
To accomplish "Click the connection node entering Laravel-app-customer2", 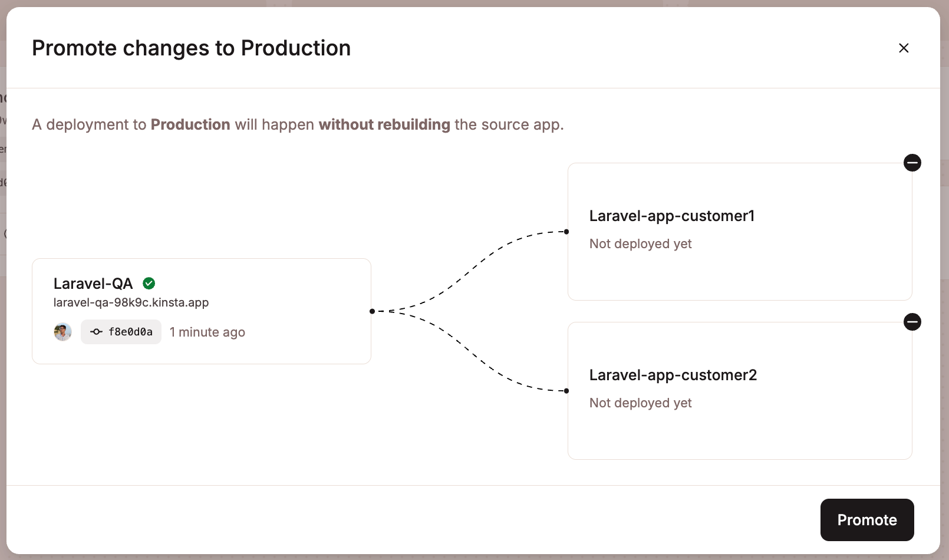I will click(x=566, y=391).
